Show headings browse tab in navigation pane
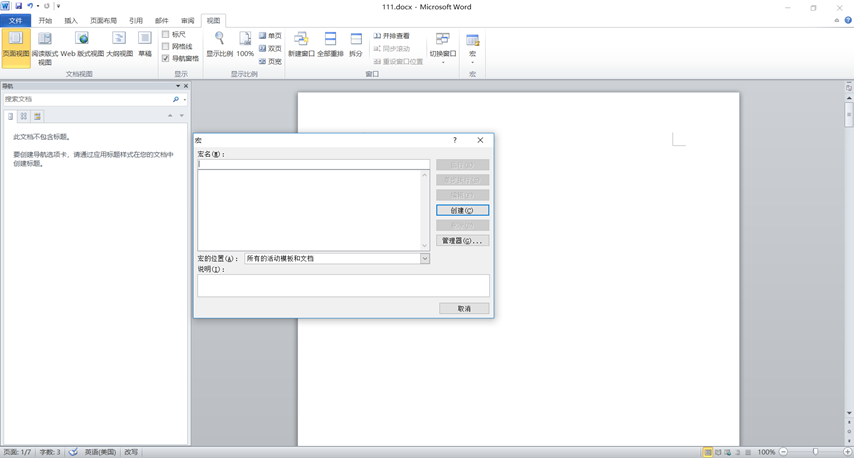Screen dimensions: 854x458 click(x=10, y=116)
